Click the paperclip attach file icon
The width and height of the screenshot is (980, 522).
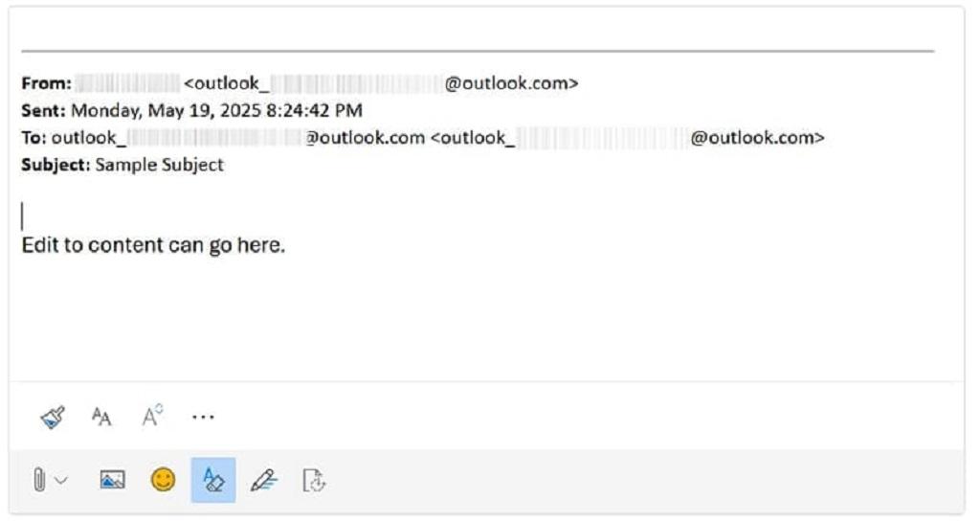tap(39, 480)
